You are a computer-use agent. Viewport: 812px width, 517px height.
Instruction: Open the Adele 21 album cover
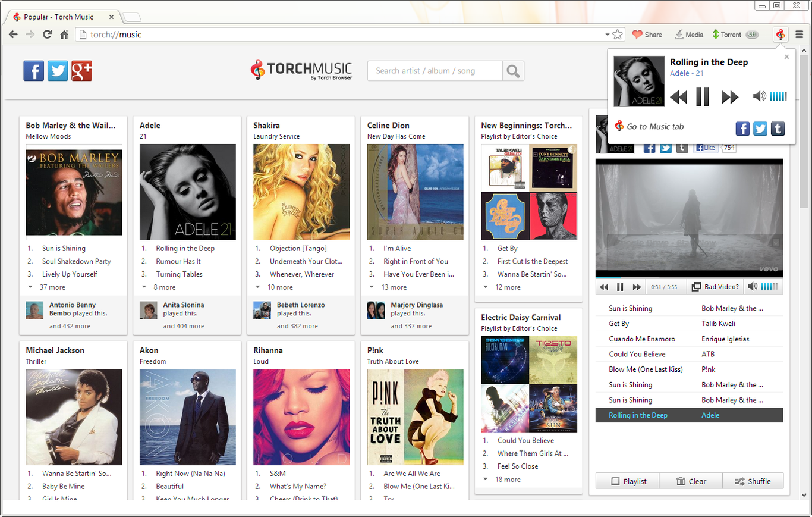click(188, 192)
